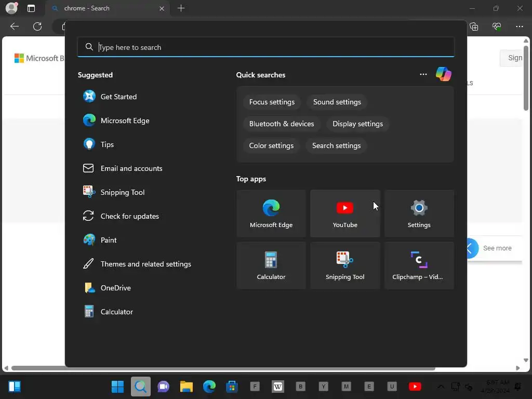This screenshot has height=399, width=532.
Task: Click Windows Start button on taskbar
Action: 117,387
